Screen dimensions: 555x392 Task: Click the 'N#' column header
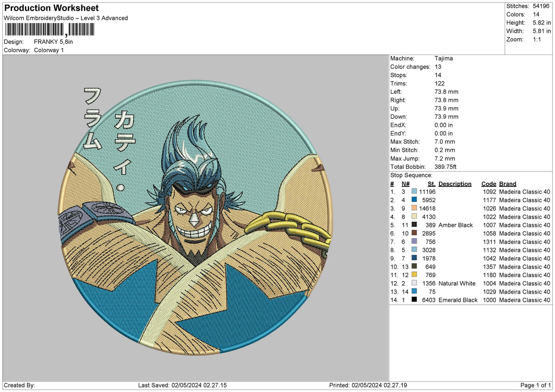pyautogui.click(x=405, y=184)
